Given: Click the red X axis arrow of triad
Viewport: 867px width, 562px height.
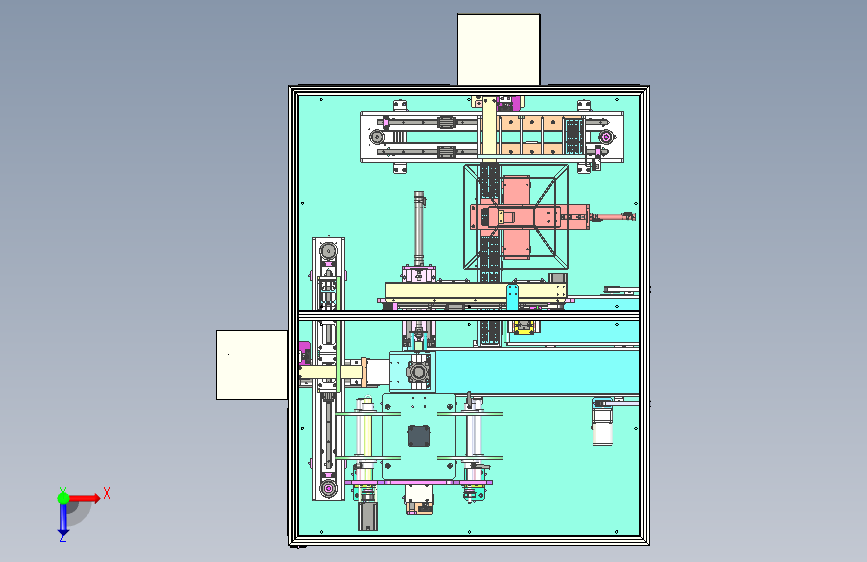Looking at the screenshot, I should (85, 498).
